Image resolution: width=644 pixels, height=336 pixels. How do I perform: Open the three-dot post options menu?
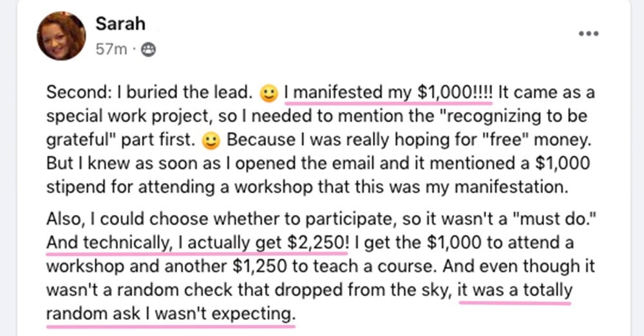point(589,33)
